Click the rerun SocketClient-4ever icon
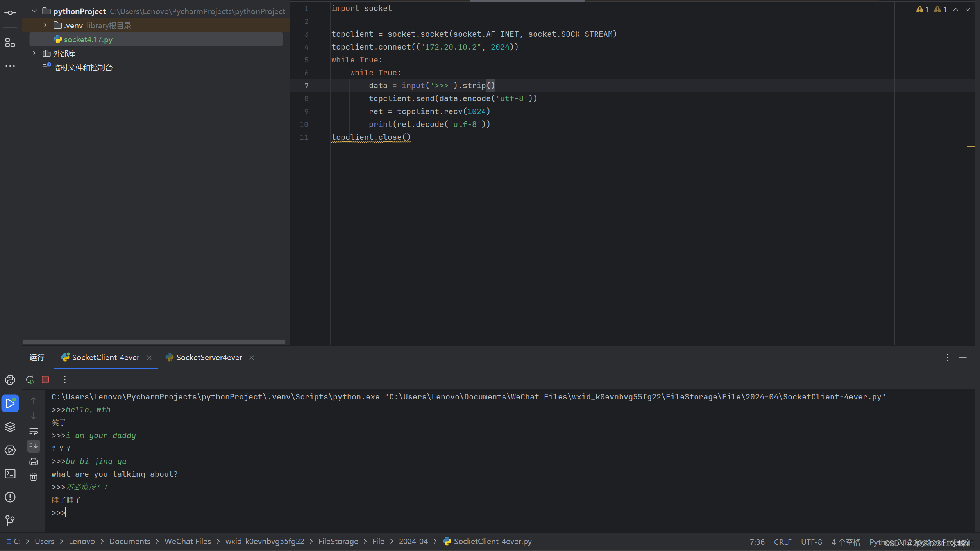Viewport: 980px width, 551px height. pos(30,380)
